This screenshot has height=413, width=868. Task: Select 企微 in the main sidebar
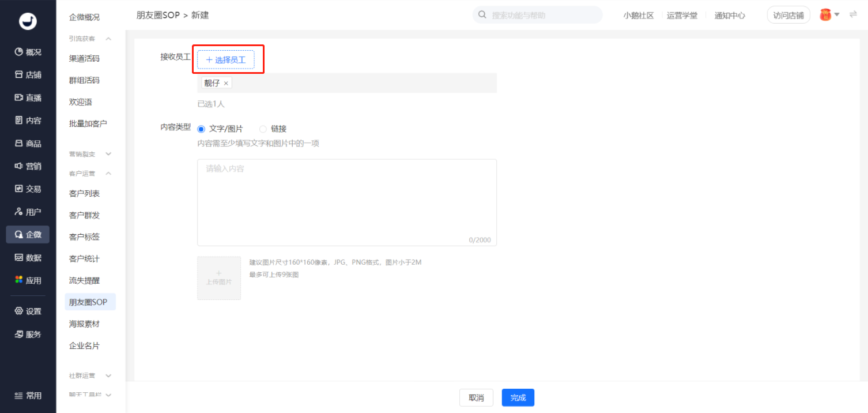click(28, 235)
